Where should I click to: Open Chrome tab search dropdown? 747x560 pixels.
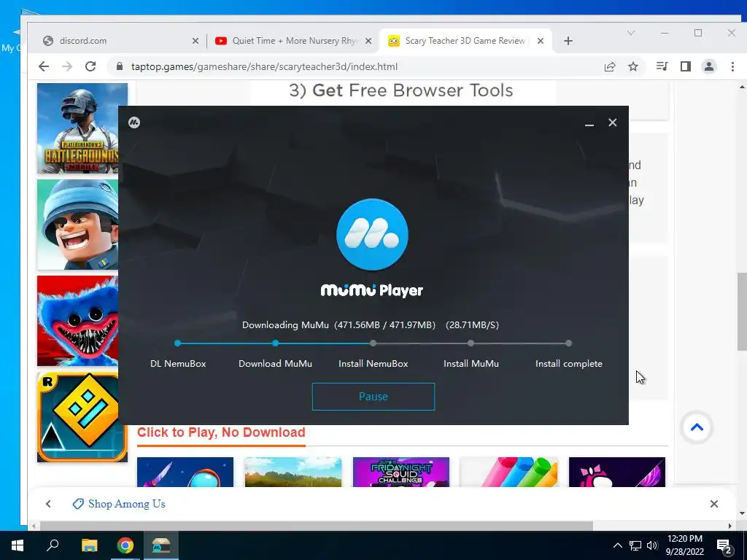[631, 33]
